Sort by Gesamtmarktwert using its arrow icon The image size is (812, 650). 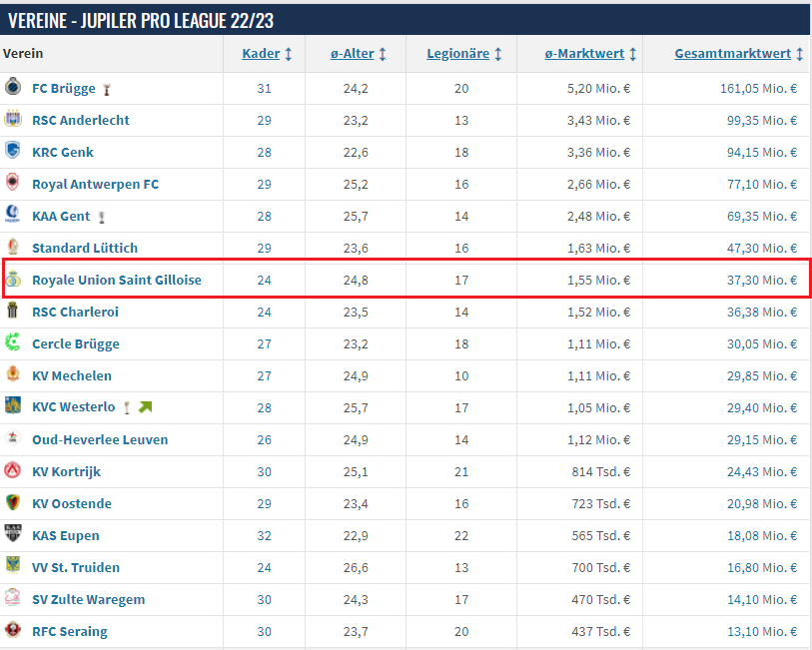pos(800,54)
